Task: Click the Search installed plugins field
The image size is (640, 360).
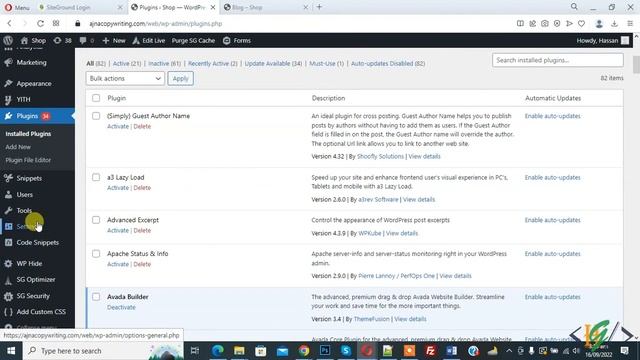Action: 558,60
